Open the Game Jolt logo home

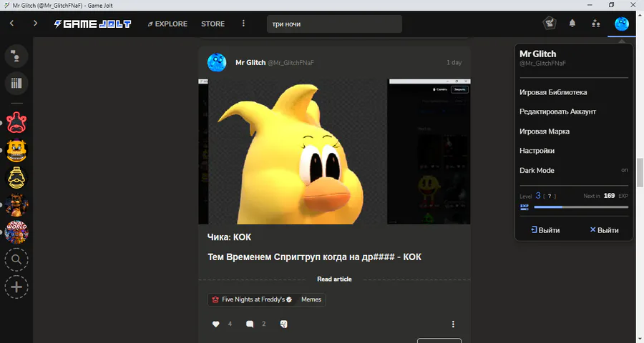tap(92, 24)
